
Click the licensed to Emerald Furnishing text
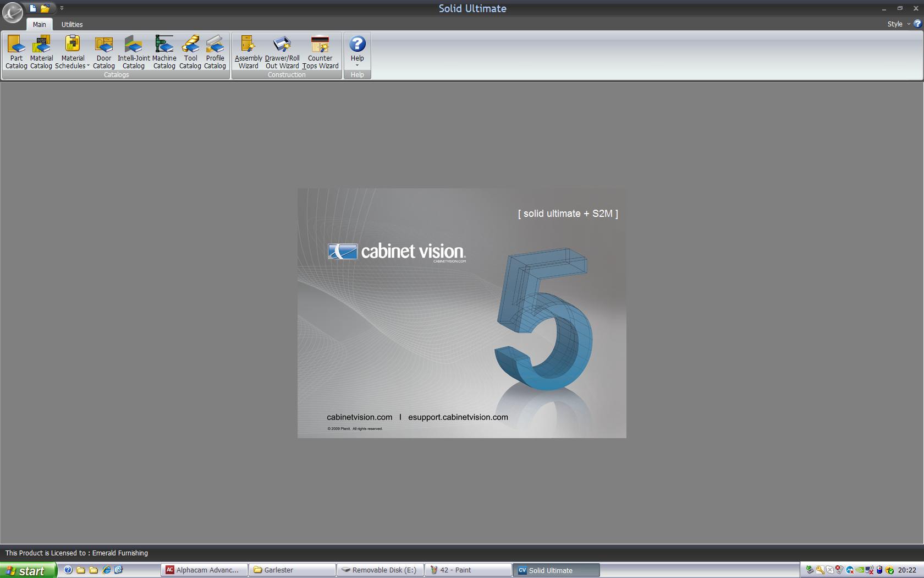click(76, 553)
